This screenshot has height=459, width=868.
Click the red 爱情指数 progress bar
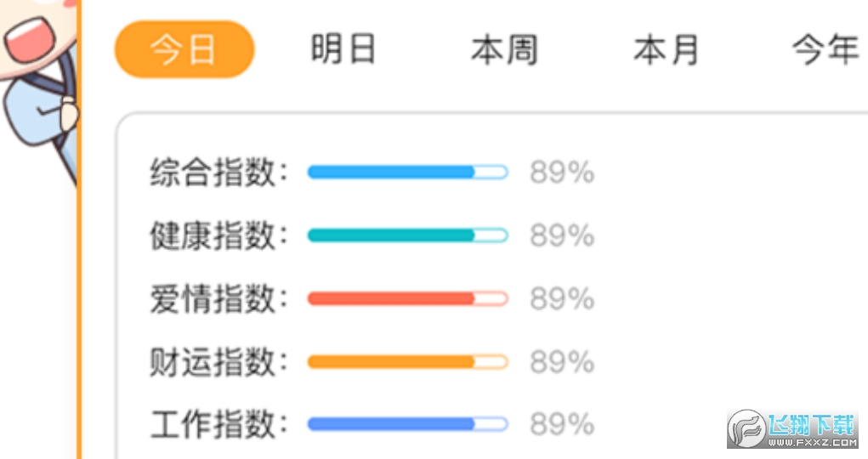pyautogui.click(x=408, y=299)
